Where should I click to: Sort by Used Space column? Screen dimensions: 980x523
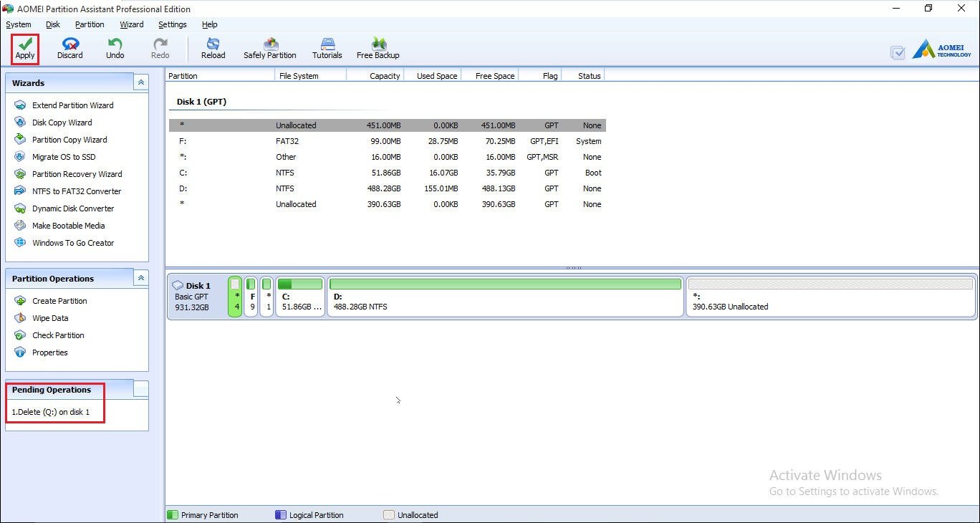pyautogui.click(x=433, y=75)
